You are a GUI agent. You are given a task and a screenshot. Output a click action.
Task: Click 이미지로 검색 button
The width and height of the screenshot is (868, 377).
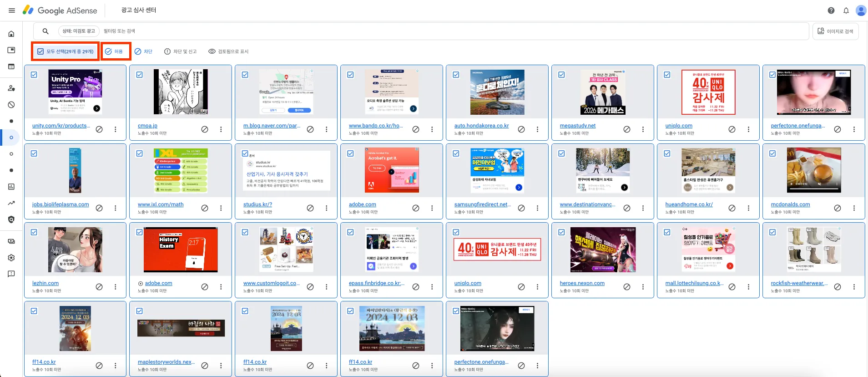point(835,31)
